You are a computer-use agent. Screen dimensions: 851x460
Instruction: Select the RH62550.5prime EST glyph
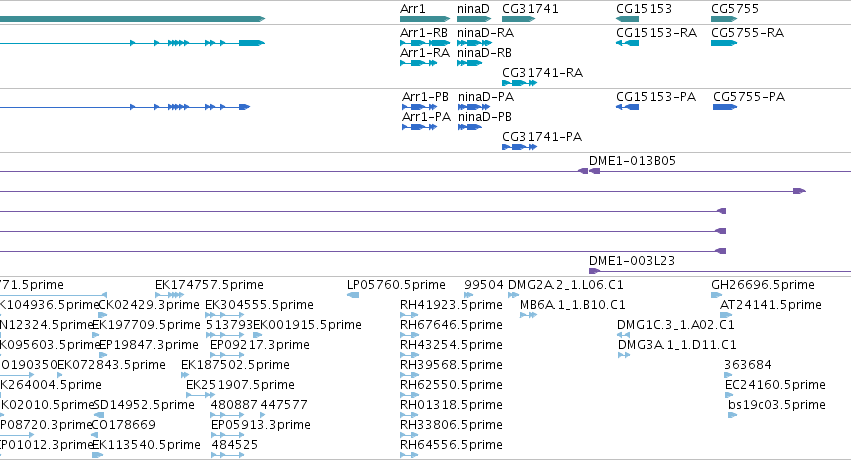click(409, 395)
